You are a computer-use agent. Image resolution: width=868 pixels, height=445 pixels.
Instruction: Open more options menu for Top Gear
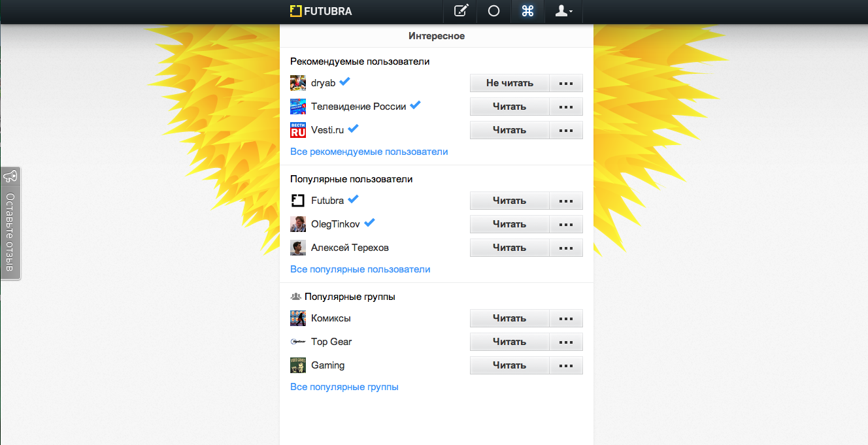click(x=566, y=342)
